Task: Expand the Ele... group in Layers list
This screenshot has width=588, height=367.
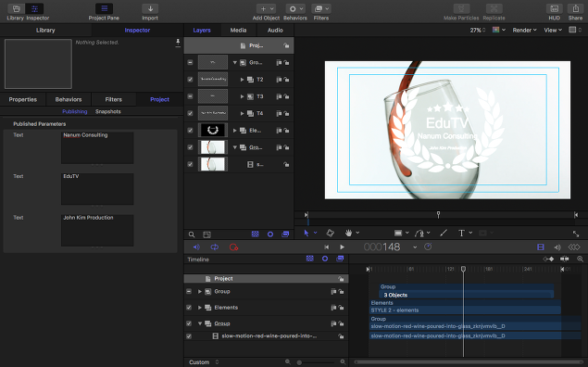Action: coord(235,131)
